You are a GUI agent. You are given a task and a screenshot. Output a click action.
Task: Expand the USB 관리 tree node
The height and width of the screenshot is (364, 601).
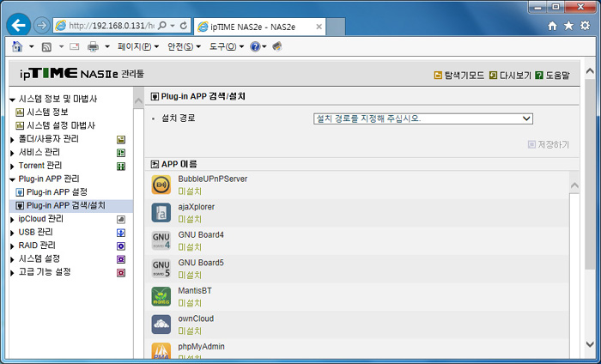[12, 233]
